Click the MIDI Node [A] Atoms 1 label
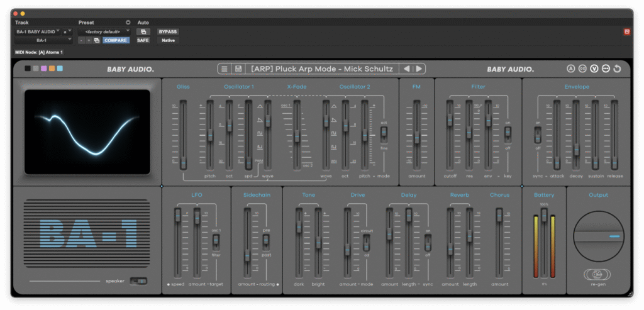644x310 pixels. tap(39, 53)
